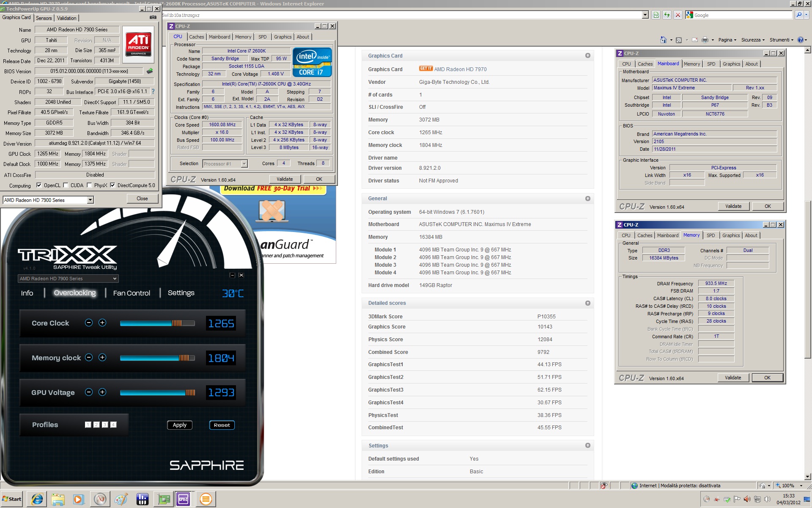Collapse the Detailed scores section expander

[587, 303]
